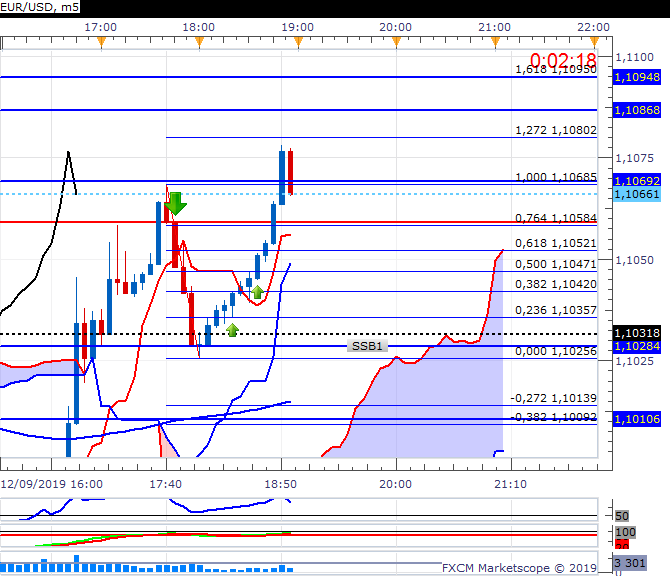
Task: Click the 1,1075 price axis value
Action: click(635, 159)
